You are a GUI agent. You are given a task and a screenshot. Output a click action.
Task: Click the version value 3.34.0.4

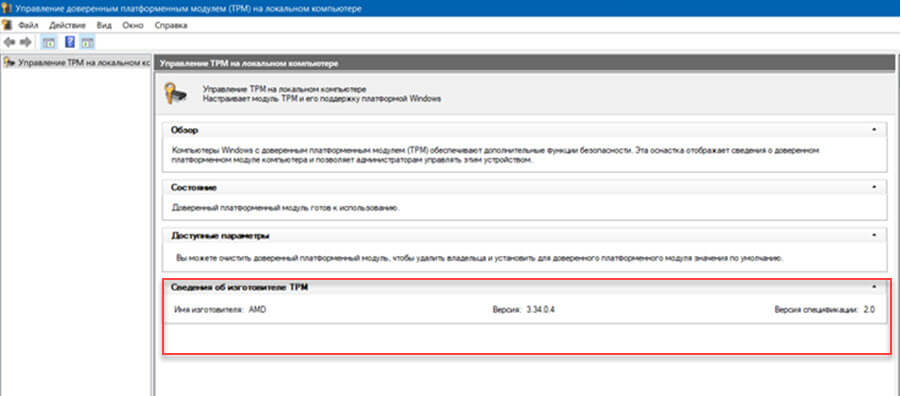tap(541, 309)
